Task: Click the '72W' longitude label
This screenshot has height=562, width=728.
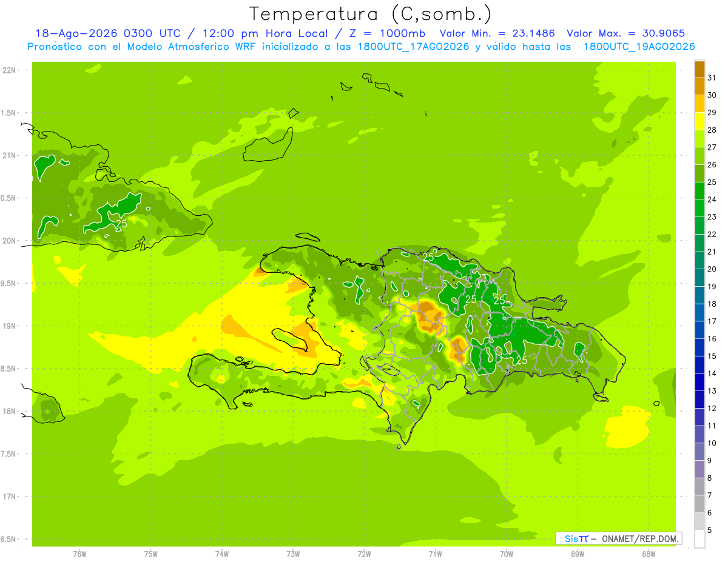Action: pyautogui.click(x=365, y=554)
